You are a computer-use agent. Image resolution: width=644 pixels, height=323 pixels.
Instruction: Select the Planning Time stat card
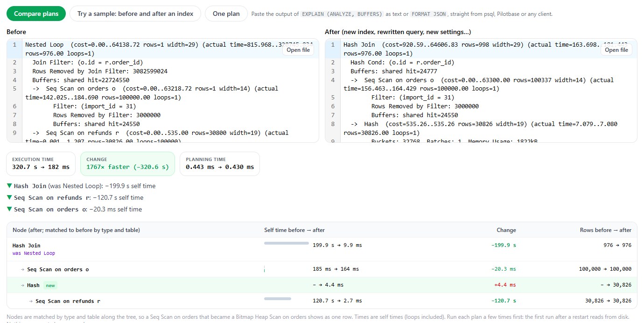[220, 163]
